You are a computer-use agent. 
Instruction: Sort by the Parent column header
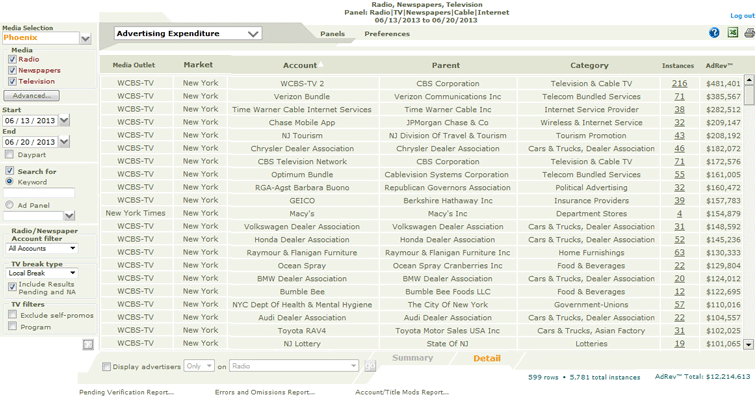pyautogui.click(x=446, y=65)
